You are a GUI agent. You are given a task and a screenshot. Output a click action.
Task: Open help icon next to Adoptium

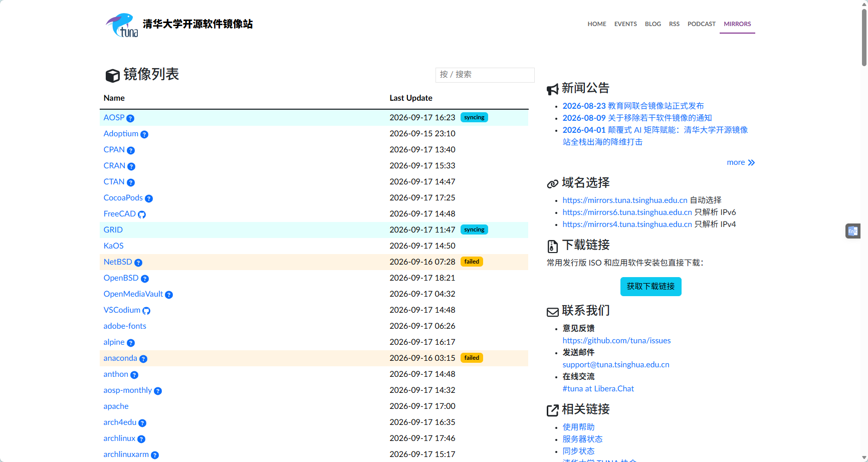click(144, 134)
